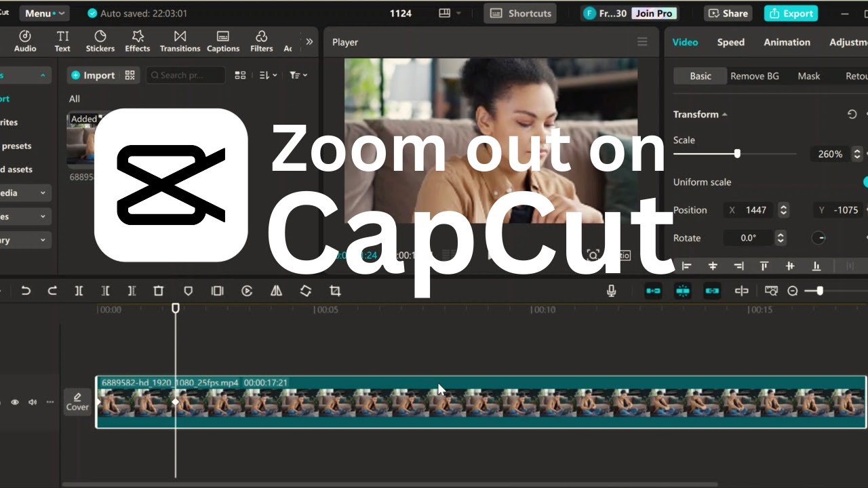The height and width of the screenshot is (488, 868).
Task: Undo the last timeline action
Action: pyautogui.click(x=26, y=291)
